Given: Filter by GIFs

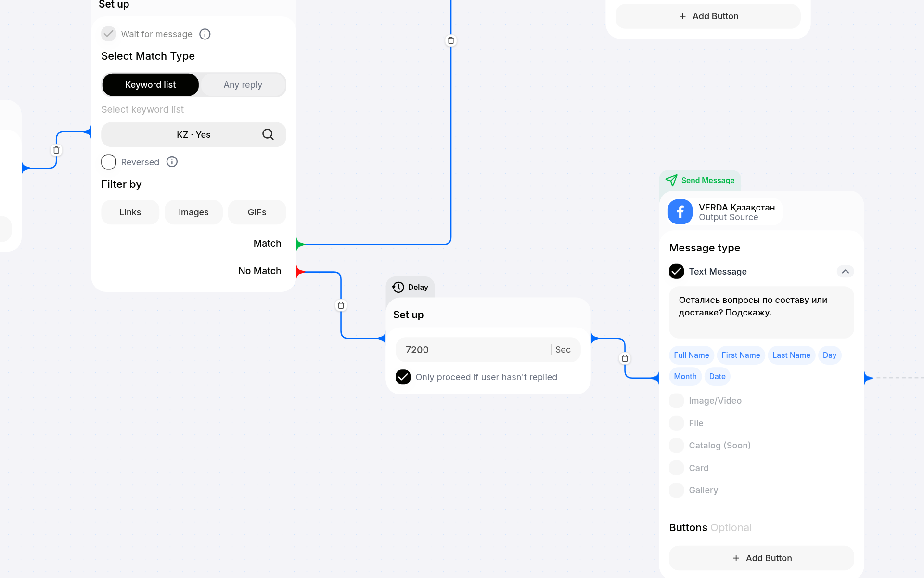Looking at the screenshot, I should click(x=257, y=212).
